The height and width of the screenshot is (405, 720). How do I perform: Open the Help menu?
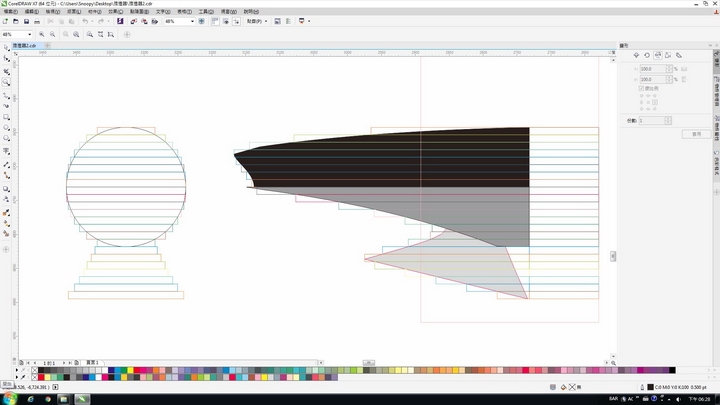click(x=251, y=11)
